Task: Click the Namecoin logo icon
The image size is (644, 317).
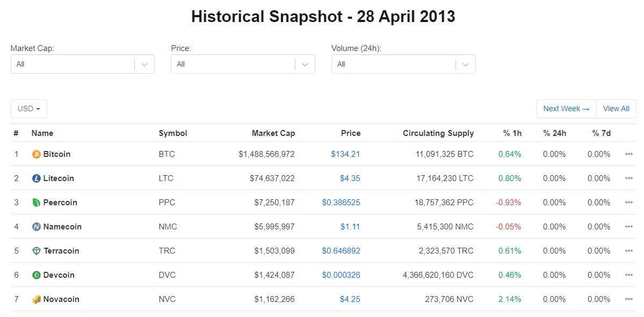Action: pyautogui.click(x=36, y=227)
